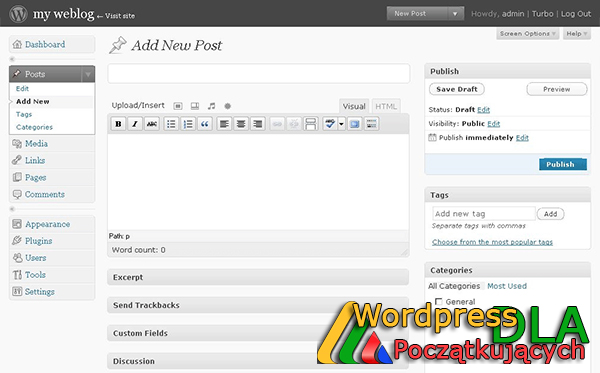600x373 pixels.
Task: Click the WordPress logo icon
Action: pyautogui.click(x=18, y=14)
